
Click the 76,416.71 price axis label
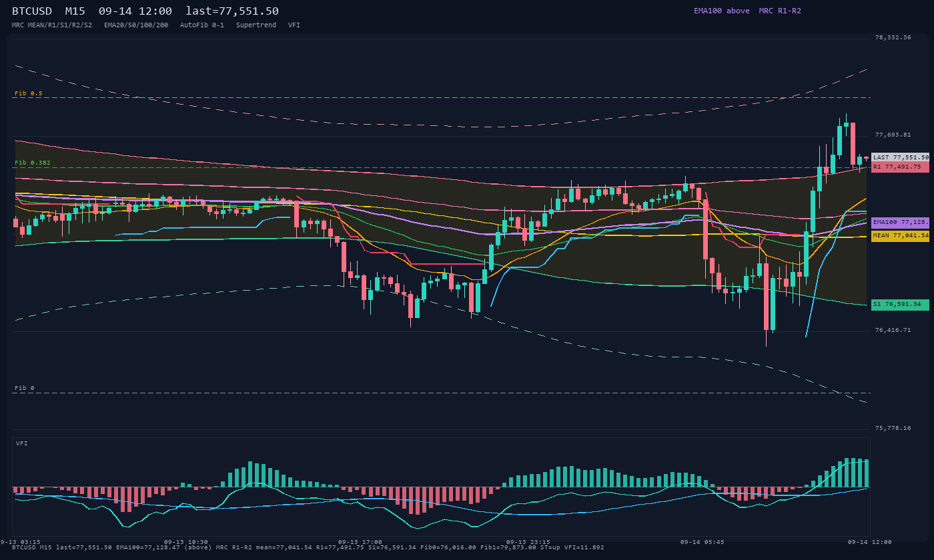tap(893, 330)
